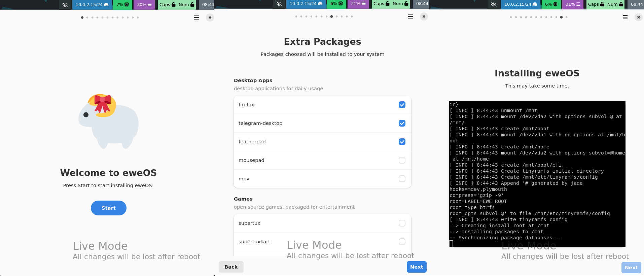Check the supertux game checkbox
Viewport: 644px width, 276px height.
coord(402,223)
